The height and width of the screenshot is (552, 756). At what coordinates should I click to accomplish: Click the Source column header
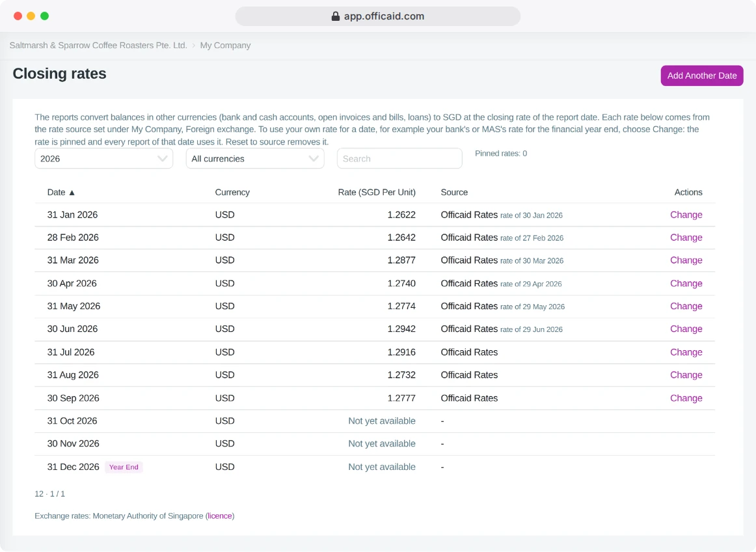coord(454,193)
